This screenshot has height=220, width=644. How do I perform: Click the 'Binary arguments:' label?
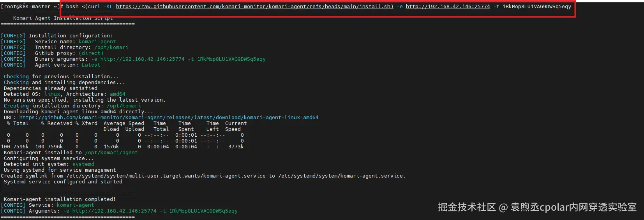(61, 59)
